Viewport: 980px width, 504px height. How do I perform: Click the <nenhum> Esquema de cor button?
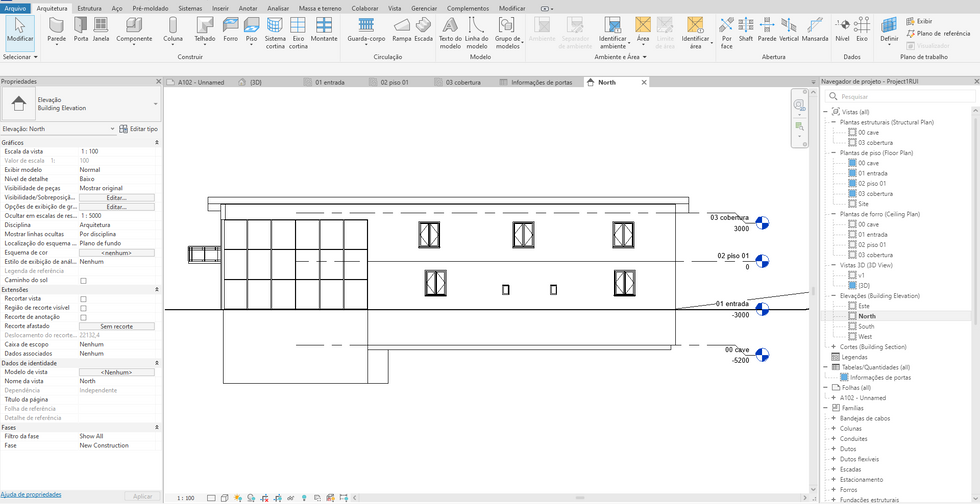(116, 253)
